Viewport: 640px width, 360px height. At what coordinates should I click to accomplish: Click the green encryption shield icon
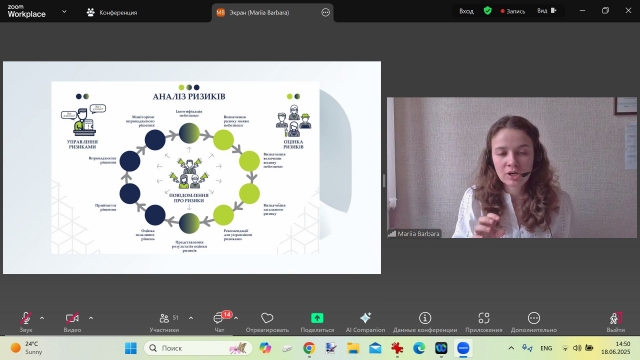pos(487,11)
